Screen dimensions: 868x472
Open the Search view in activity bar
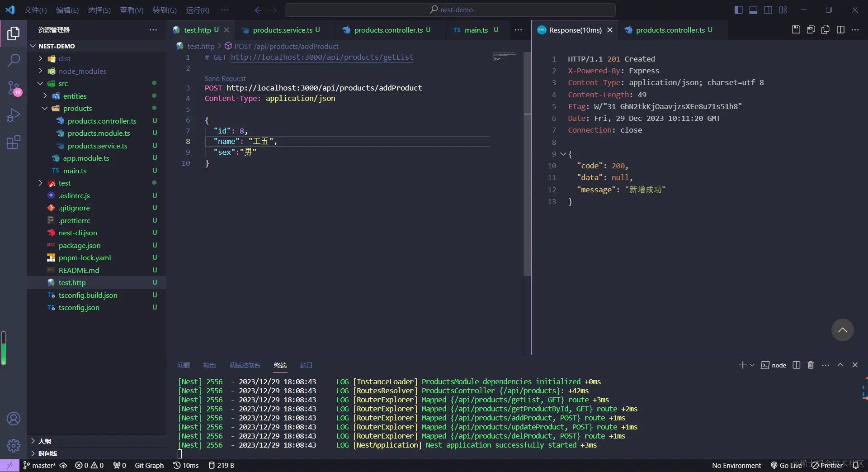coord(14,60)
